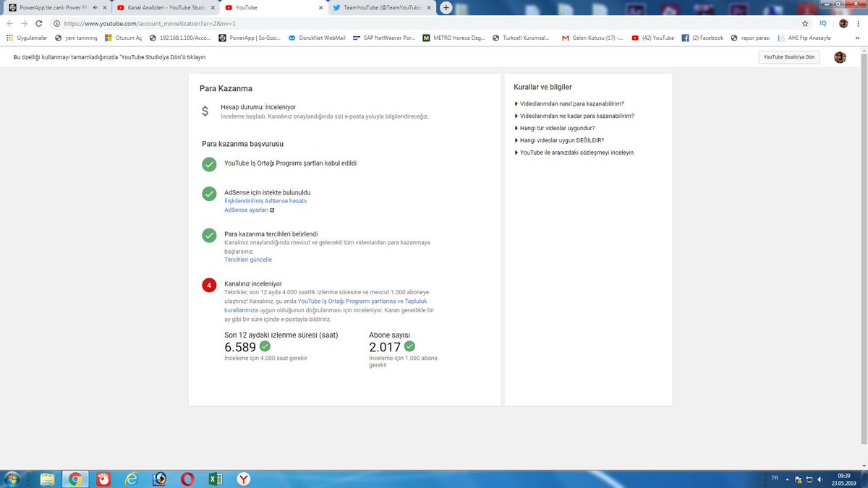
Task: Open the Windows Start menu
Action: [13, 479]
